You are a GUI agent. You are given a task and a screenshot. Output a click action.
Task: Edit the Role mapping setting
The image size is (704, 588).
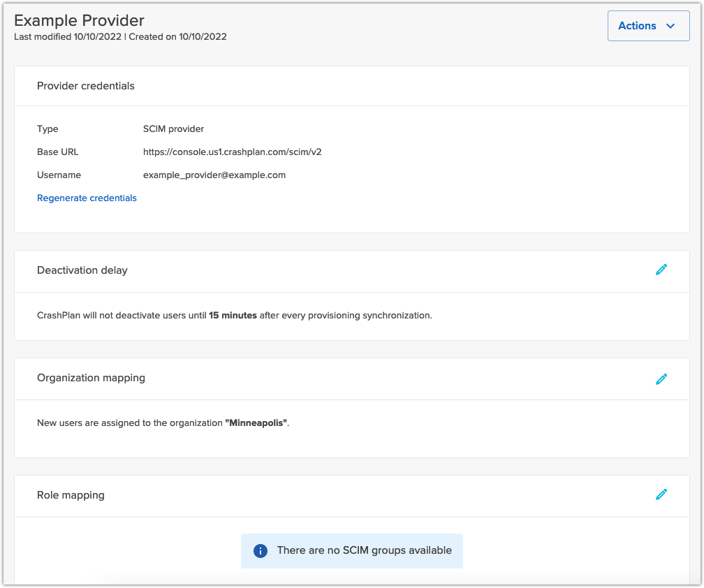coord(661,494)
